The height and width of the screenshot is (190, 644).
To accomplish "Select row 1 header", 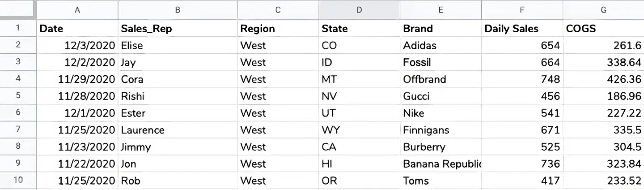I will click(x=18, y=28).
